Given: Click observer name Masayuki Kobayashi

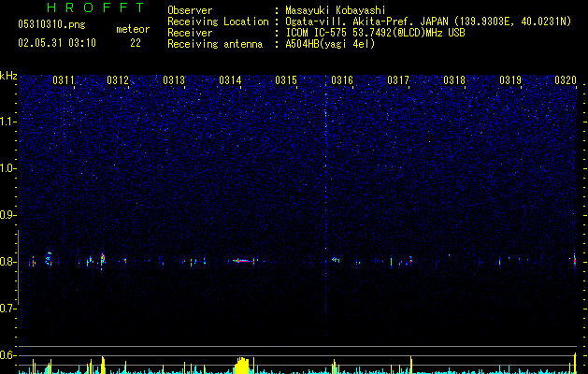Looking at the screenshot, I should click(336, 10).
